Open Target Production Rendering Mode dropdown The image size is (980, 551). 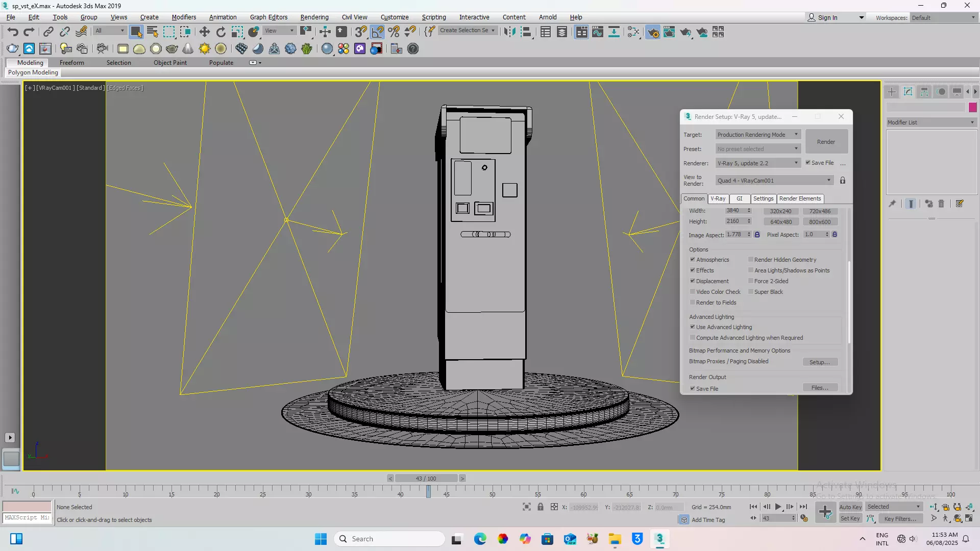coord(757,135)
